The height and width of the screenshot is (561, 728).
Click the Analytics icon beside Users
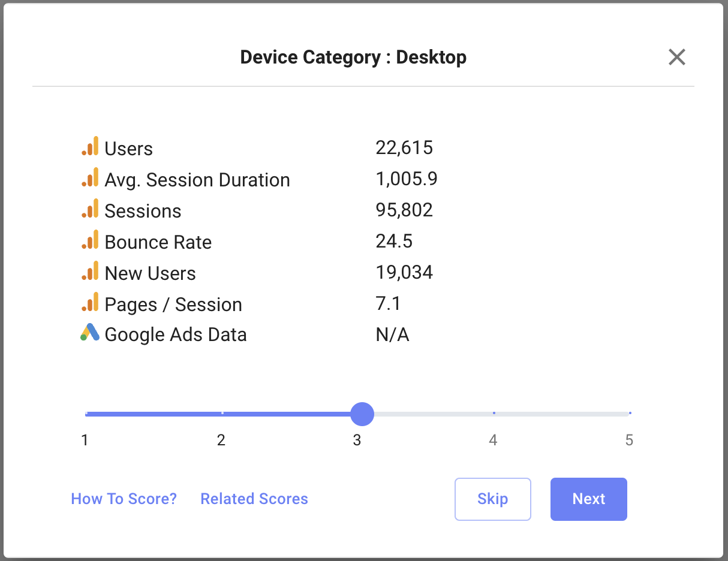click(90, 147)
